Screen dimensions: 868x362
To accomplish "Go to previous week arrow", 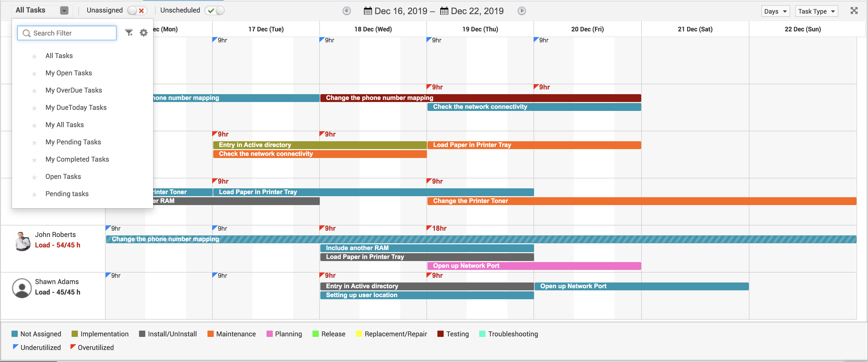I will 346,11.
